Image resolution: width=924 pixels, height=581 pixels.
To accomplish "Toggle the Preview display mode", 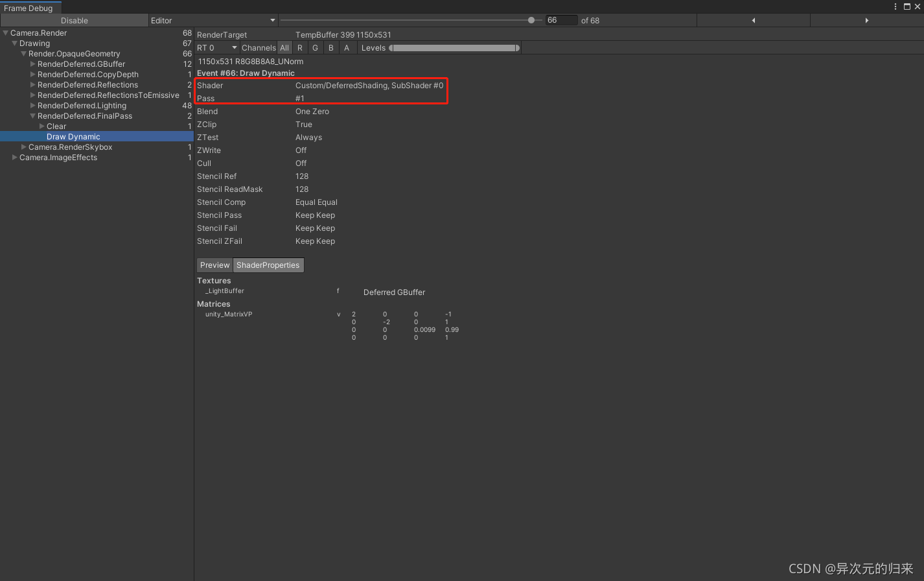I will (x=214, y=265).
